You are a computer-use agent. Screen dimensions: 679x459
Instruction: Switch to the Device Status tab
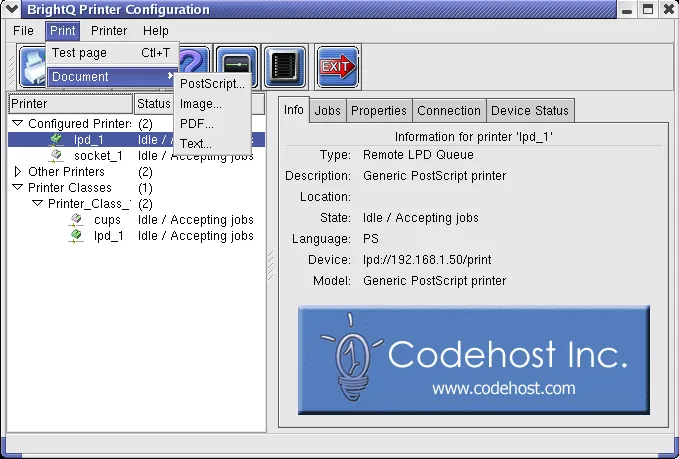[530, 111]
